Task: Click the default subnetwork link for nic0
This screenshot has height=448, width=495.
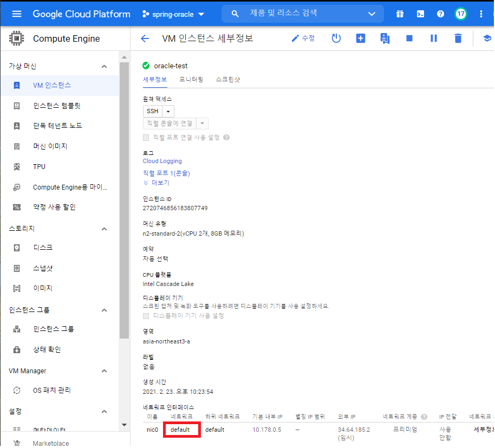Action: 214,430
